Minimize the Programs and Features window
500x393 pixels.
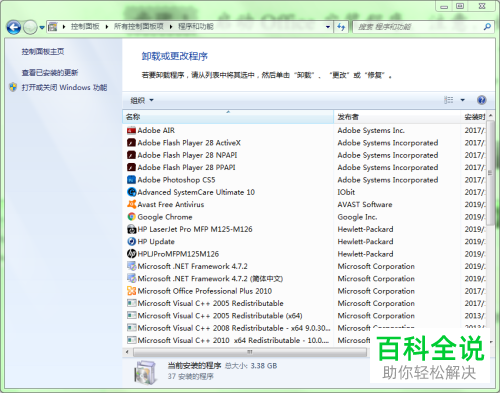tap(444, 6)
